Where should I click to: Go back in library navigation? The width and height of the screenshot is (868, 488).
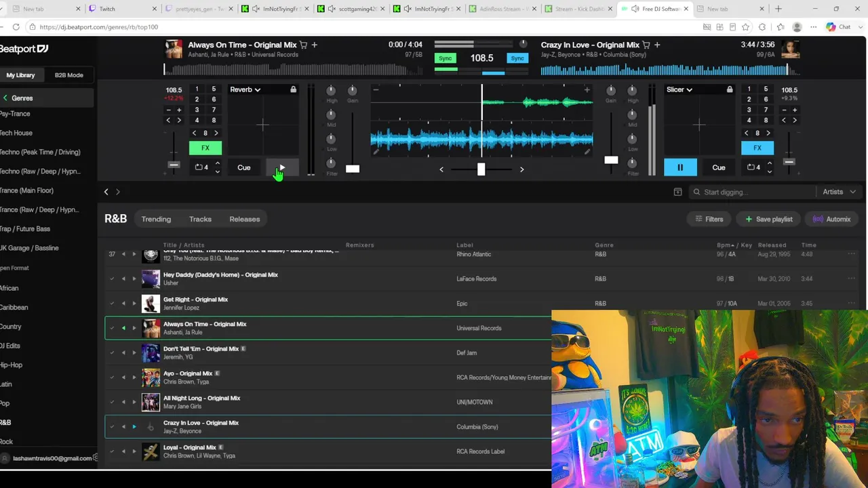(106, 192)
